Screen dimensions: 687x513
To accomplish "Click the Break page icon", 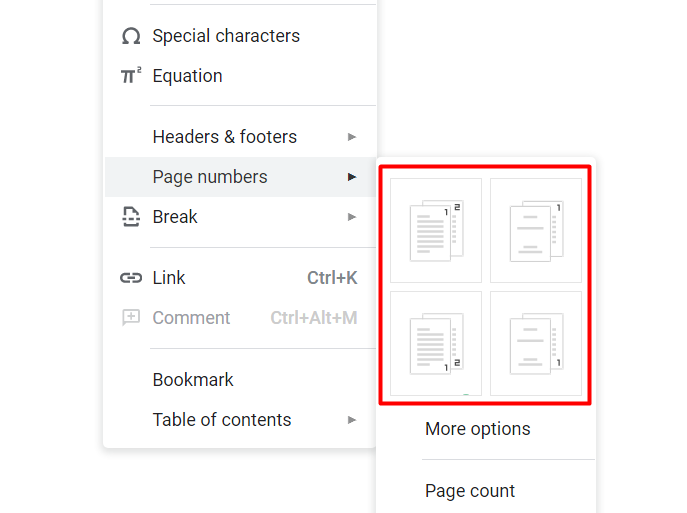I will (131, 217).
